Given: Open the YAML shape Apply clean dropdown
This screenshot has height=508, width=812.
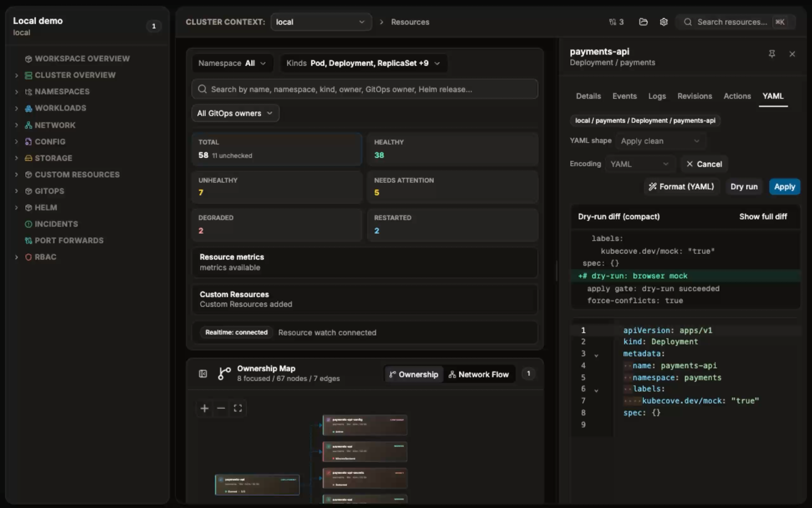Looking at the screenshot, I should 660,141.
